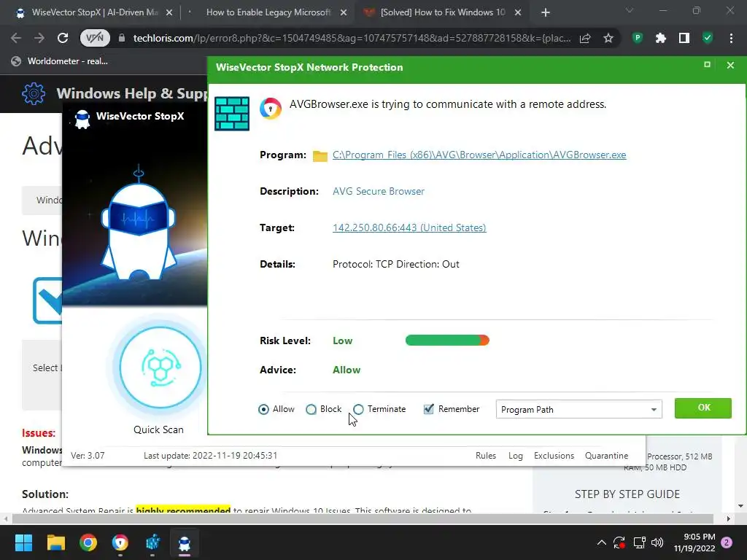This screenshot has width=747, height=560.
Task: Open the Extensions puzzle icon
Action: 661,38
